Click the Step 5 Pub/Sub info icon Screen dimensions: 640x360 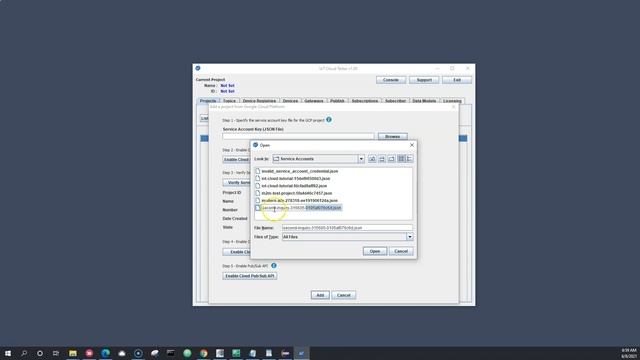tap(274, 266)
